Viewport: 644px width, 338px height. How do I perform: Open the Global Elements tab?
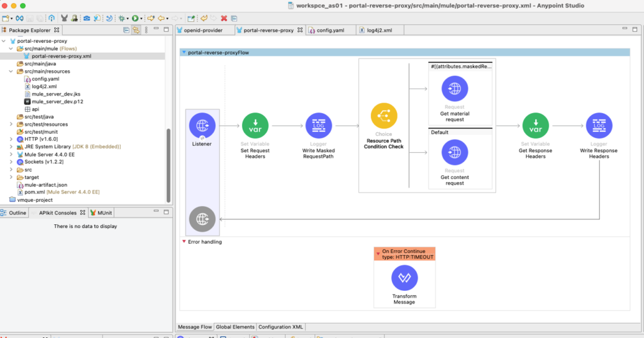235,327
